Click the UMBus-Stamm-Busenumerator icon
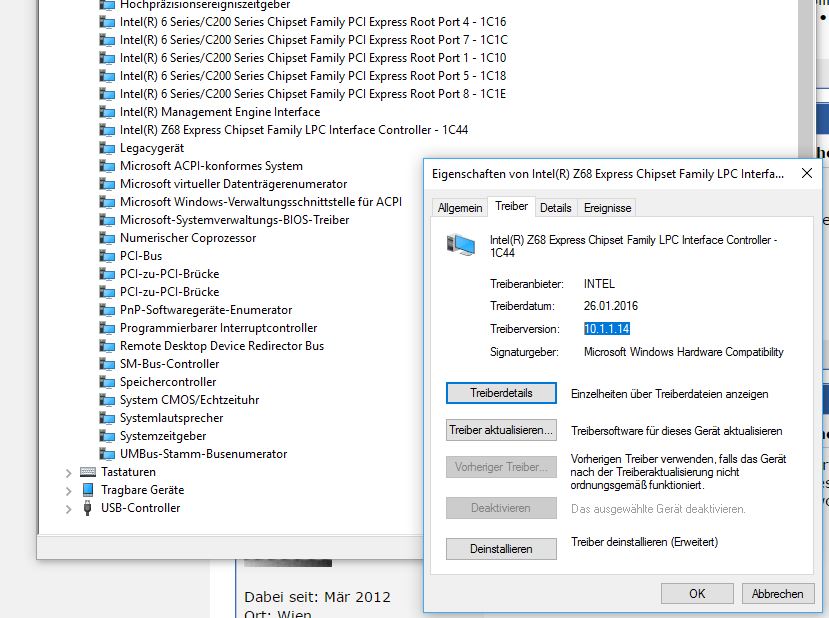This screenshot has height=618, width=829. pos(107,454)
